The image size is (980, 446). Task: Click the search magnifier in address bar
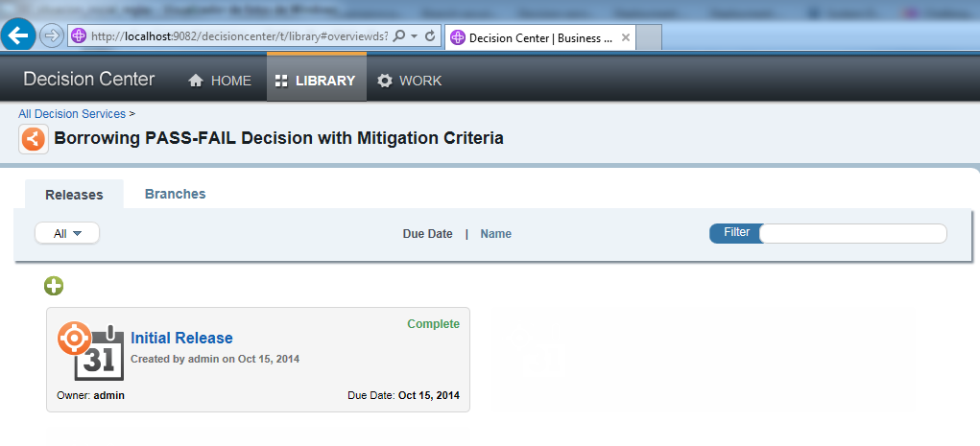coord(399,36)
